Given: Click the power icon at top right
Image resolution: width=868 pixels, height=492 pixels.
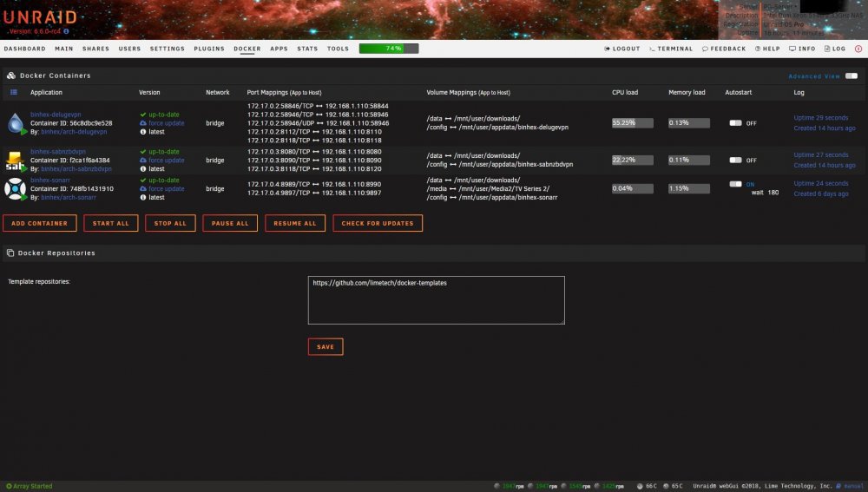Looking at the screenshot, I should tap(858, 49).
